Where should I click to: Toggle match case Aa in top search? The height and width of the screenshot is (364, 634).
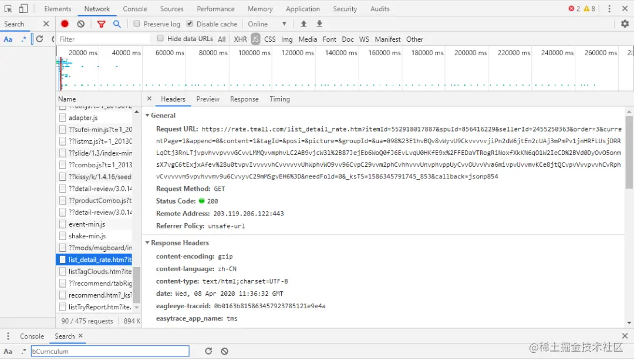[x=8, y=39]
